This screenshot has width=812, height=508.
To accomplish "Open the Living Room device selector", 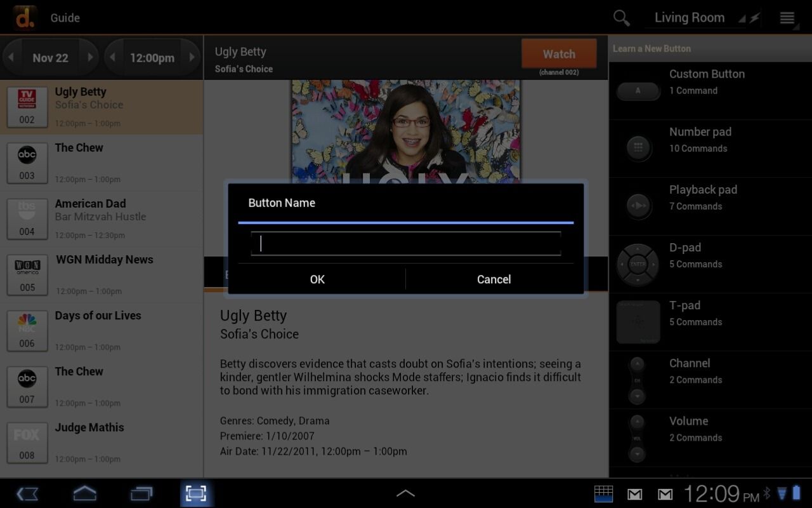I will pyautogui.click(x=690, y=18).
